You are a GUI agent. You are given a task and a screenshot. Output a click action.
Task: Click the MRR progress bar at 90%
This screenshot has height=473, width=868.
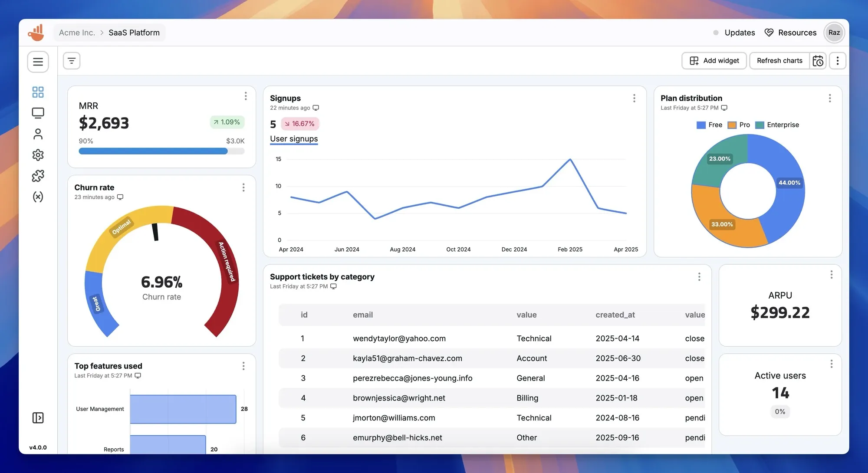[161, 151]
